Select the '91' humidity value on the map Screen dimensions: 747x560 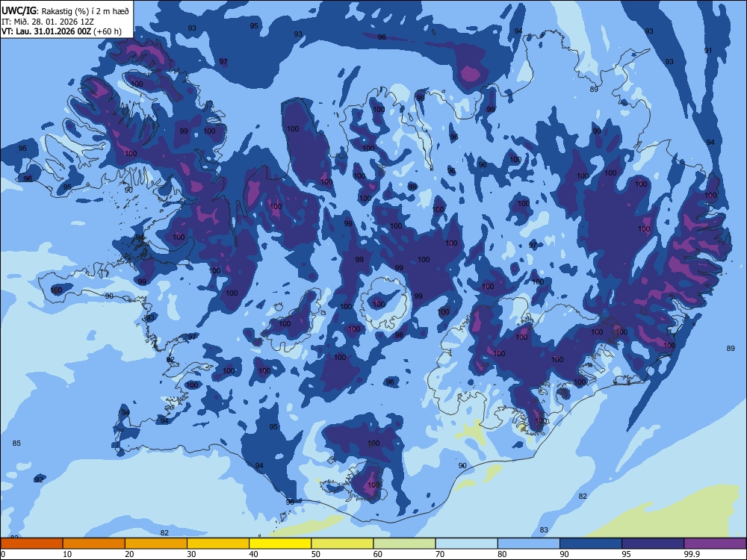[x=708, y=51]
